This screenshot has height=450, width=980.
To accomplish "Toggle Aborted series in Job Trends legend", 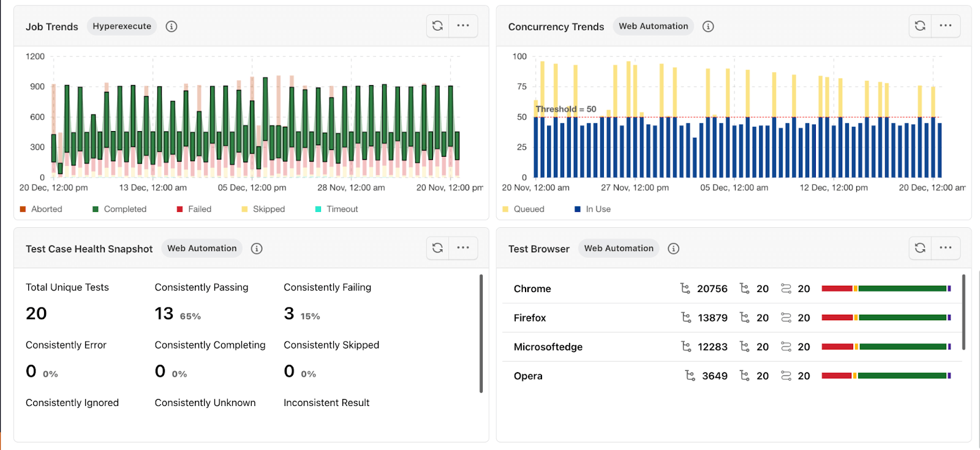I will (x=41, y=209).
